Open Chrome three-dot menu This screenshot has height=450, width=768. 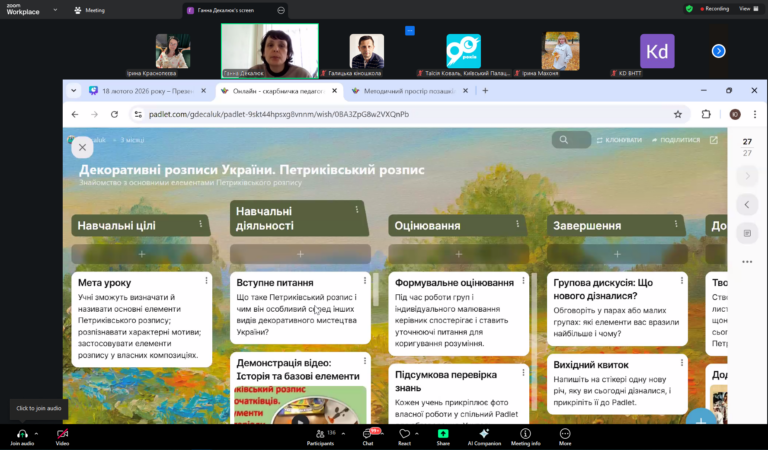click(x=755, y=114)
